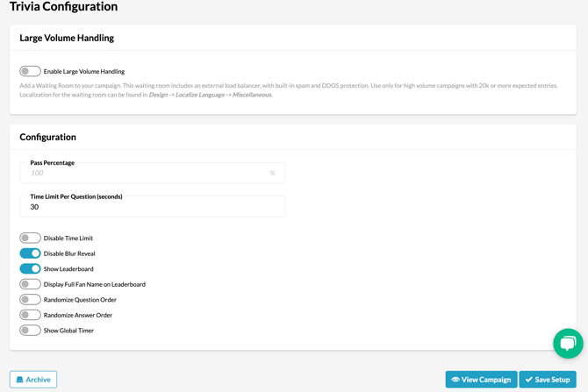The height and width of the screenshot is (392, 588).
Task: Click the Large Volume Handling section title
Action: [67, 38]
